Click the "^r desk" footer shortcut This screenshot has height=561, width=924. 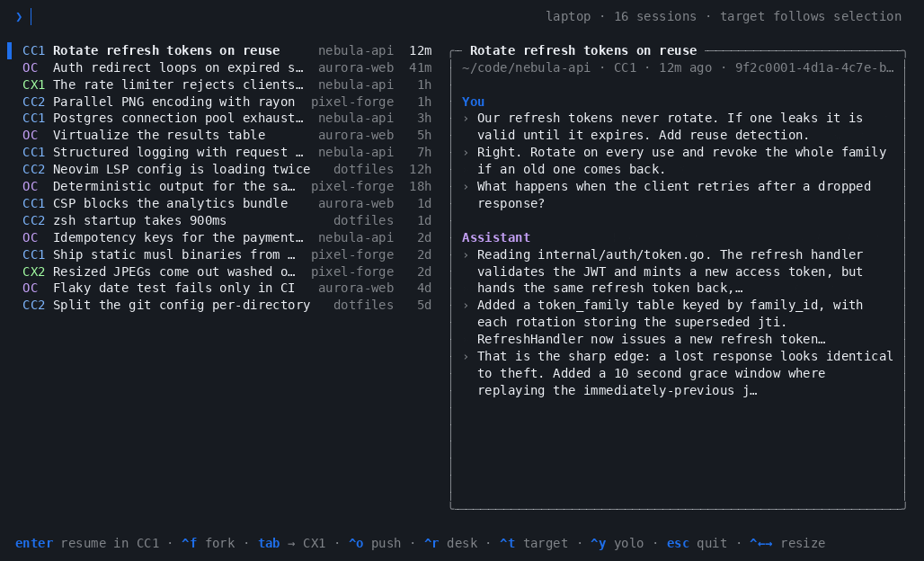click(x=450, y=543)
